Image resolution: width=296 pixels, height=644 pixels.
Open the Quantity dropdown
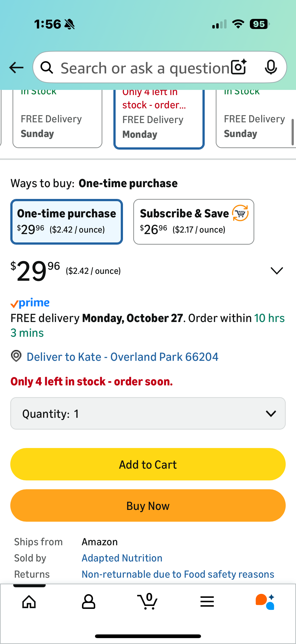(x=148, y=414)
